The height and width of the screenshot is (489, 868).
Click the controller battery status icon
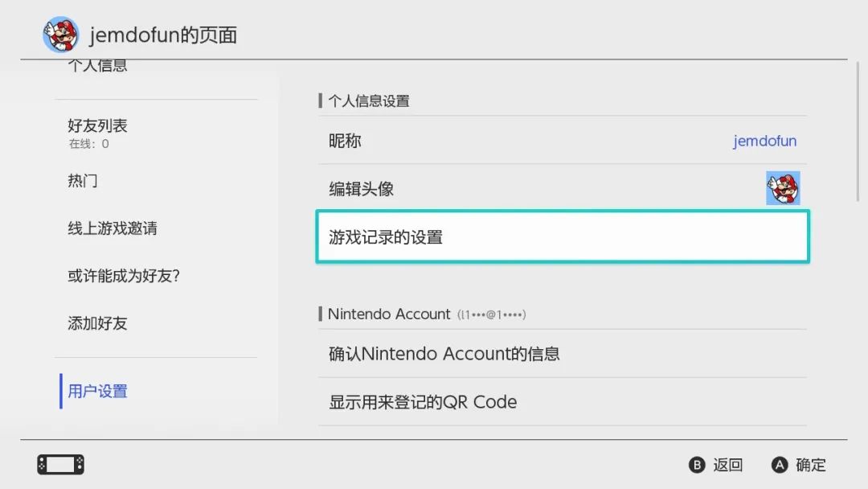pyautogui.click(x=59, y=463)
